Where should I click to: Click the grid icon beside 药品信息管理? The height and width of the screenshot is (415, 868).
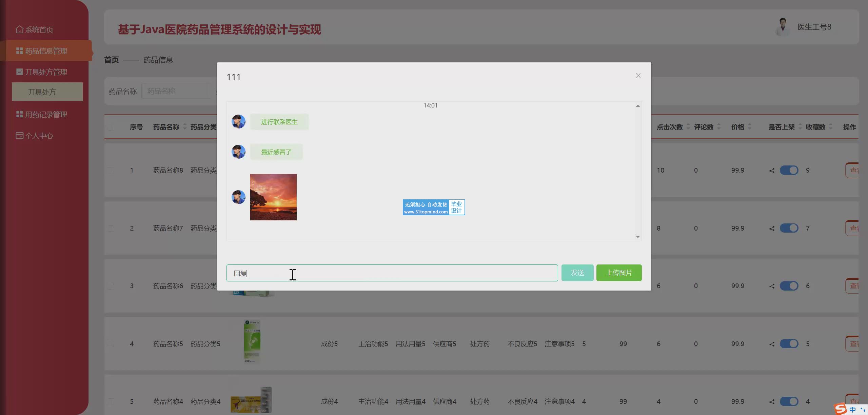pyautogui.click(x=19, y=51)
